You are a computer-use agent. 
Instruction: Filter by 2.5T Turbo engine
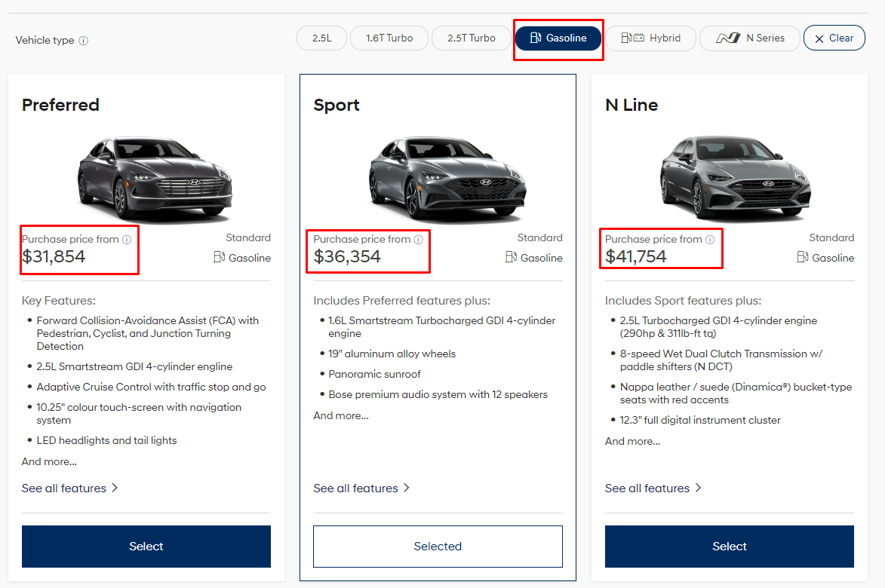(x=472, y=38)
